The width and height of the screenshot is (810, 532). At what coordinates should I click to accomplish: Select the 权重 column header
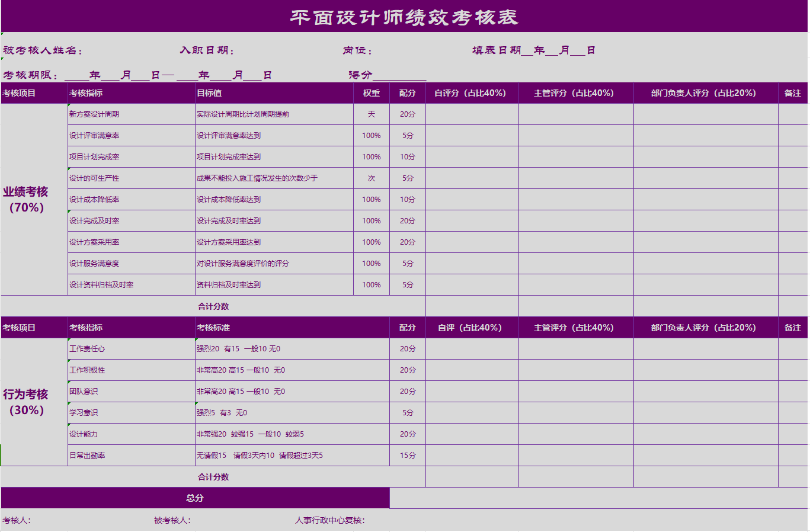point(372,93)
